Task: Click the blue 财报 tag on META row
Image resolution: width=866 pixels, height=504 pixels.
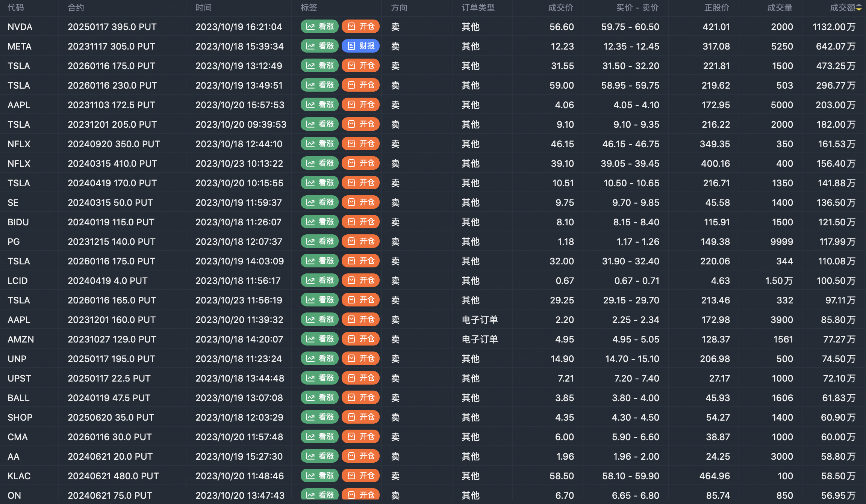Action: click(x=360, y=46)
